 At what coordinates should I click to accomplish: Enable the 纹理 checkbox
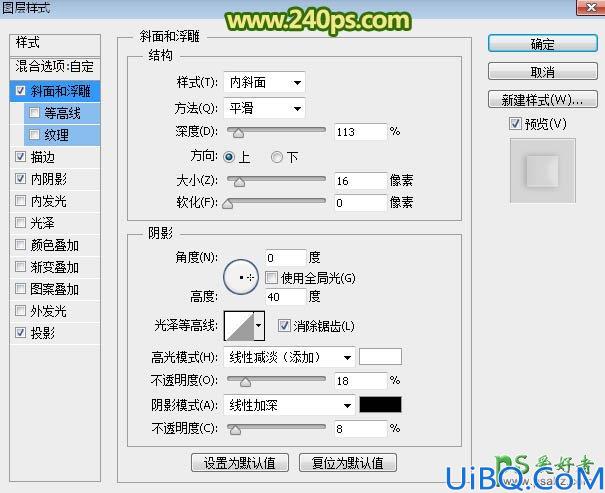(34, 135)
